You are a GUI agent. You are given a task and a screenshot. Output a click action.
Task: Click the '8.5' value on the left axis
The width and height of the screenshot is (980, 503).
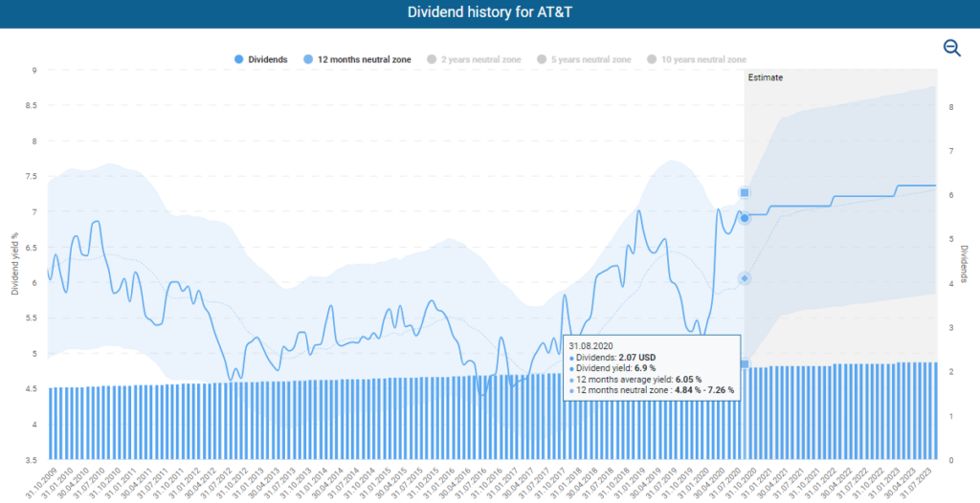32,105
